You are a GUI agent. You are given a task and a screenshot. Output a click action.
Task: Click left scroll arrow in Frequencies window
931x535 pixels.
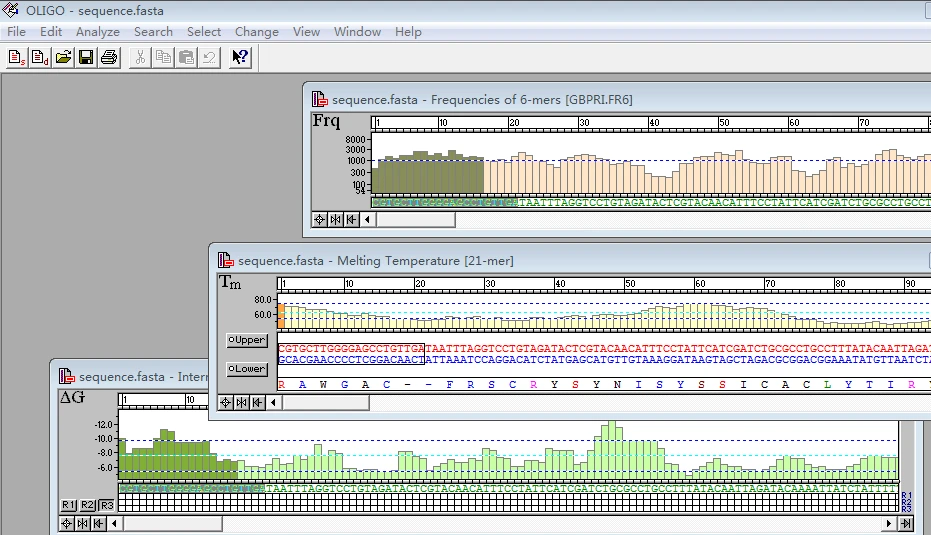coord(368,220)
